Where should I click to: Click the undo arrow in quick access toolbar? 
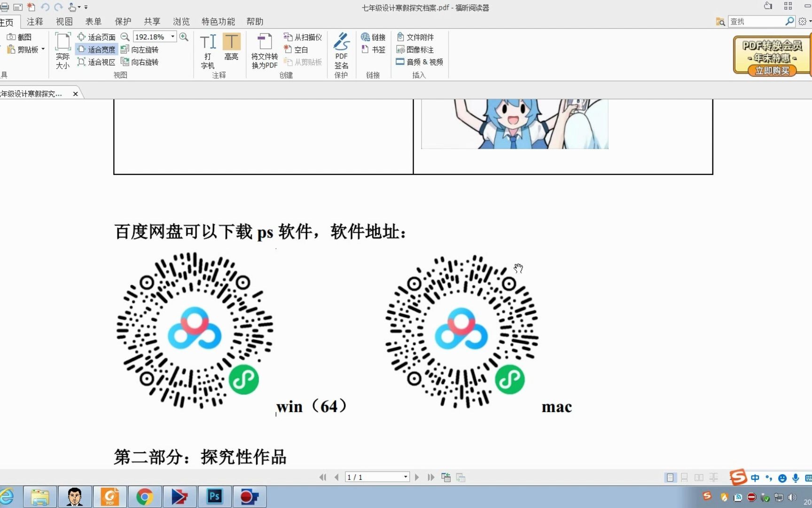[45, 7]
